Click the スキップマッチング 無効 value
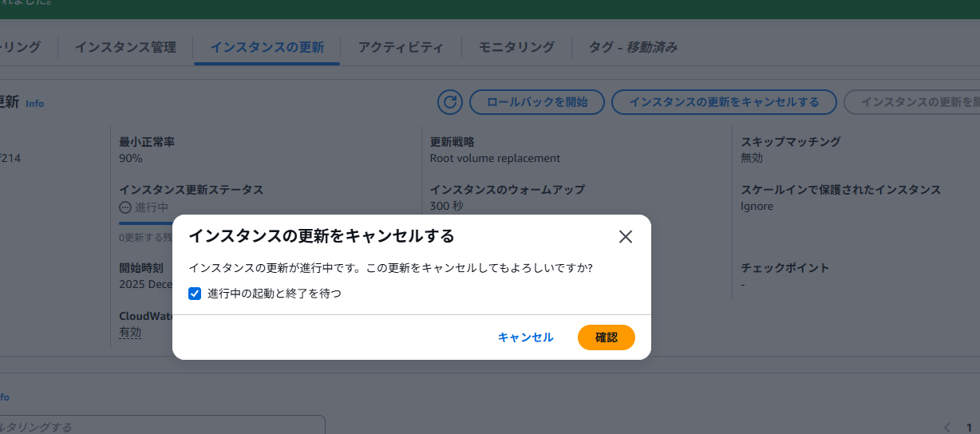The width and height of the screenshot is (980, 434). [752, 158]
